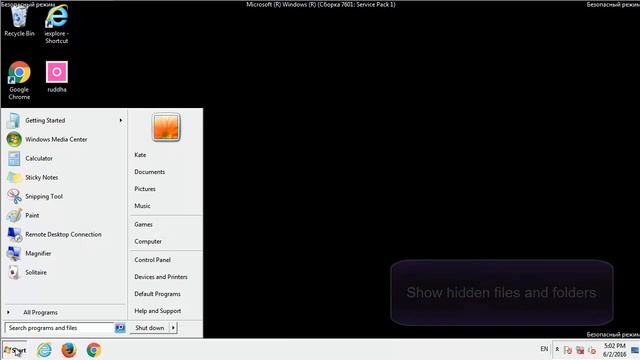This screenshot has height=360, width=640.
Task: Click the Remote Desktop Connection icon
Action: point(15,235)
